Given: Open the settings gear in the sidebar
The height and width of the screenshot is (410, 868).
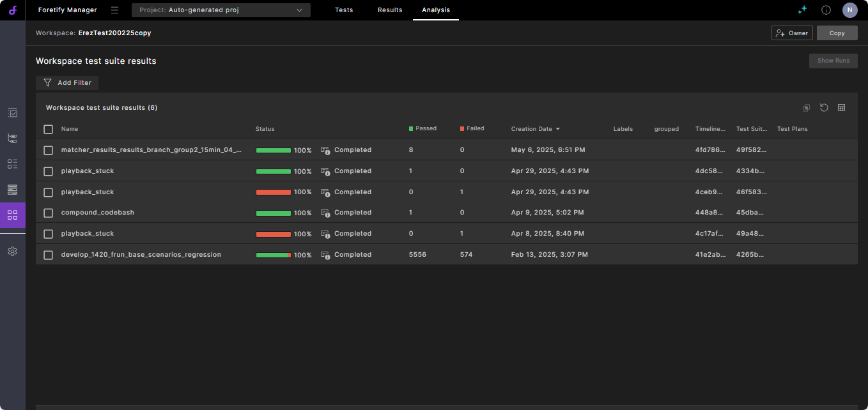Looking at the screenshot, I should [x=12, y=252].
